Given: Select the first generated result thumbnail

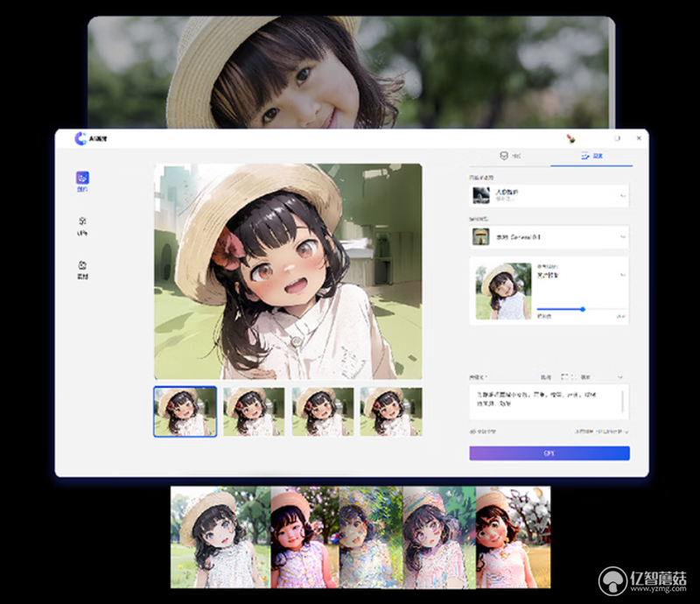Looking at the screenshot, I should coord(185,411).
